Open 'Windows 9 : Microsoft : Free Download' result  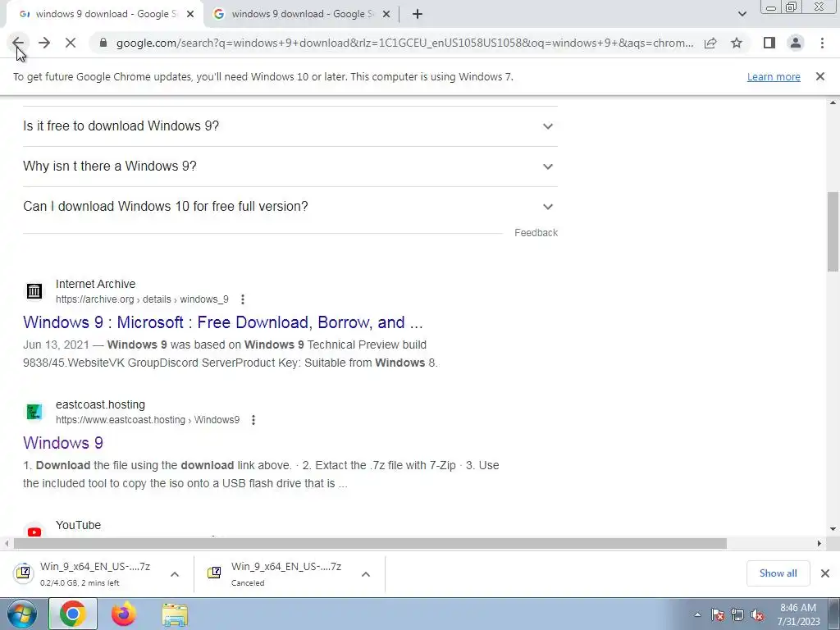(223, 322)
